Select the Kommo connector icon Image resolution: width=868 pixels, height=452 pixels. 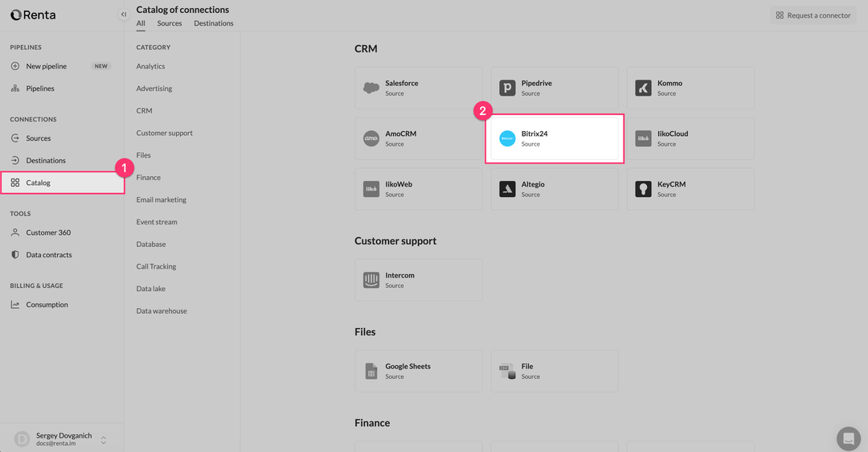point(643,88)
